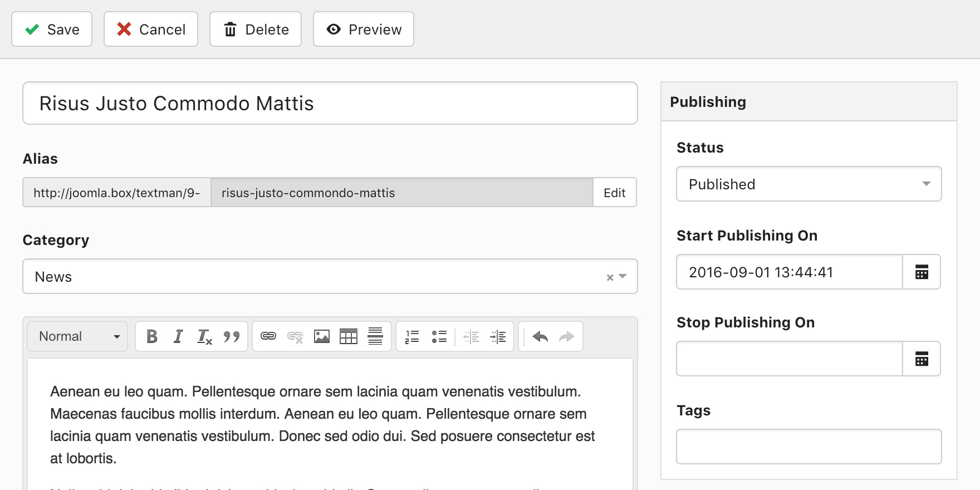This screenshot has height=490, width=980.
Task: Click Edit next to the alias
Action: click(614, 193)
